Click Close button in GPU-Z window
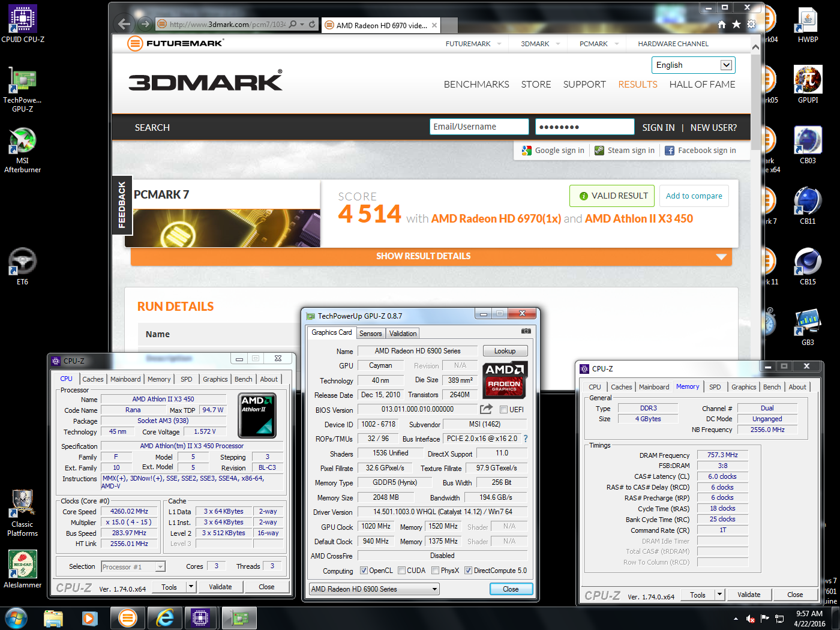The height and width of the screenshot is (630, 840). click(x=511, y=589)
